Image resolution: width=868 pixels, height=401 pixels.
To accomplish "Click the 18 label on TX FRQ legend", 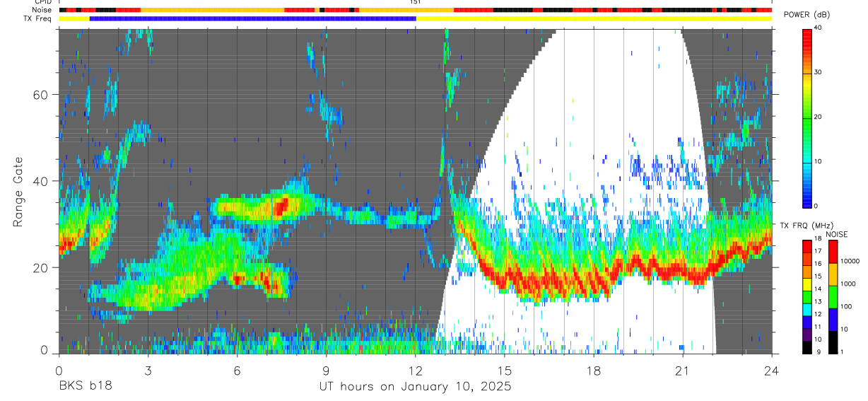I will (819, 239).
